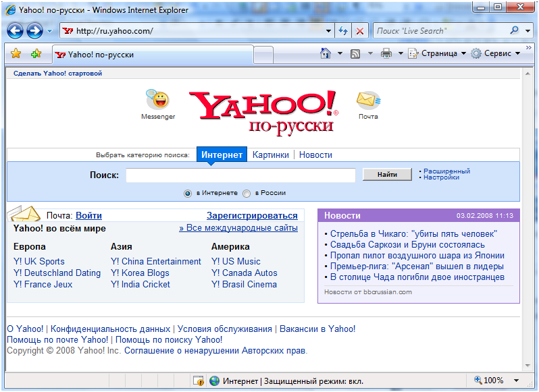Open the Страница menu
Image resolution: width=539 pixels, height=392 pixels.
point(437,53)
